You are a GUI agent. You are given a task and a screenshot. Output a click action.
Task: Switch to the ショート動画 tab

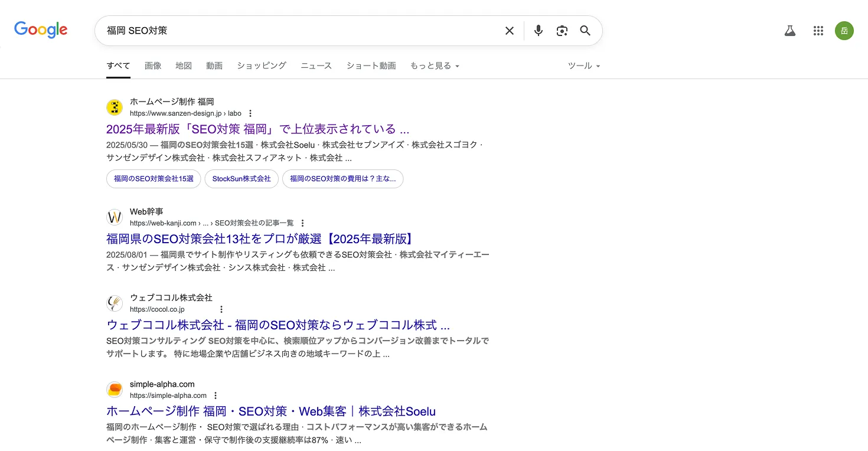coord(371,66)
